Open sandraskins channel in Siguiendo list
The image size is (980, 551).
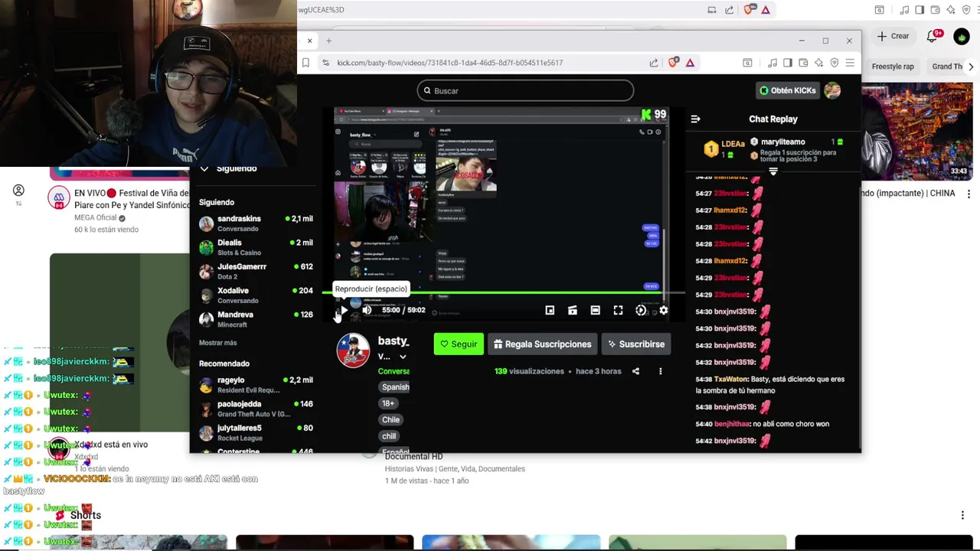pyautogui.click(x=256, y=223)
